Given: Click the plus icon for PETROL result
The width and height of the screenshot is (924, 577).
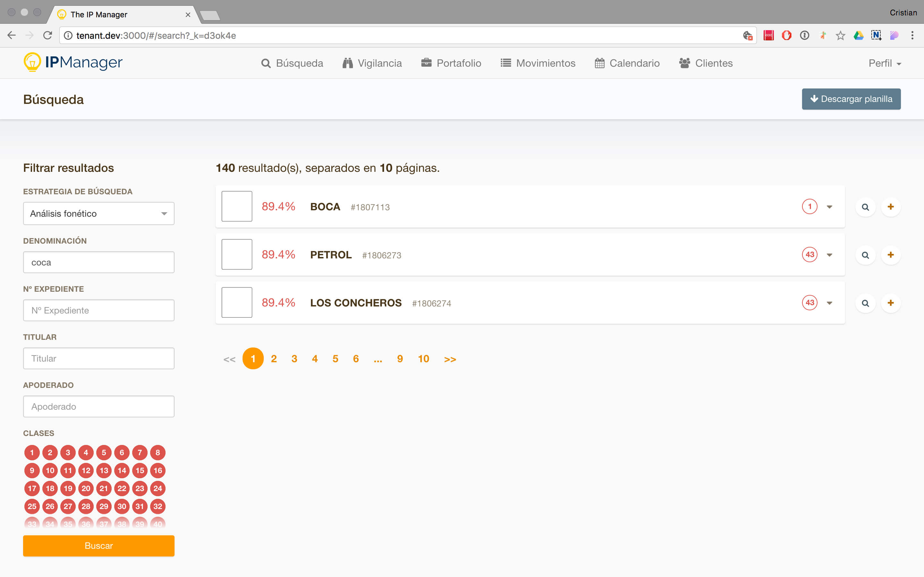Looking at the screenshot, I should (x=890, y=255).
